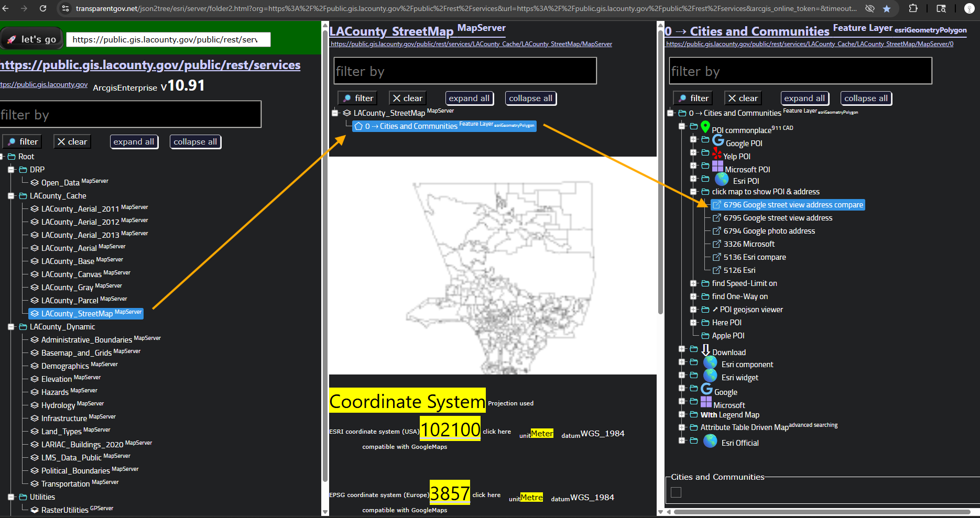Click 3857 EPSG code link
The width and height of the screenshot is (980, 518).
pyautogui.click(x=450, y=493)
